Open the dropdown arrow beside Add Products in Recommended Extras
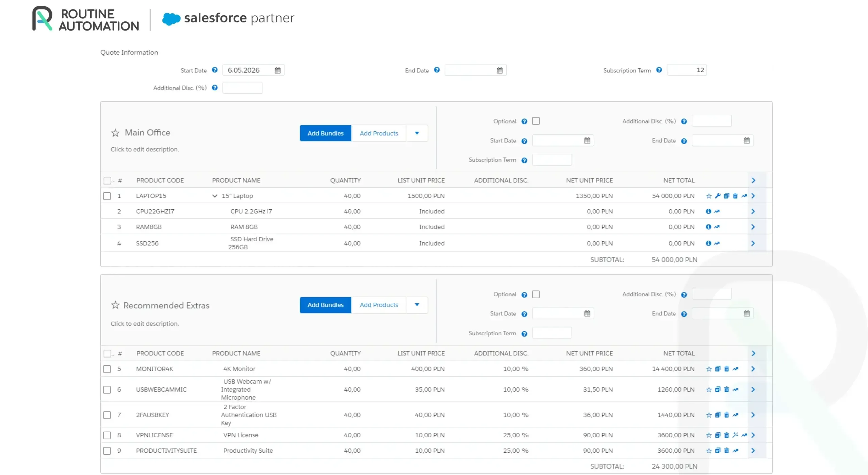 (x=417, y=305)
